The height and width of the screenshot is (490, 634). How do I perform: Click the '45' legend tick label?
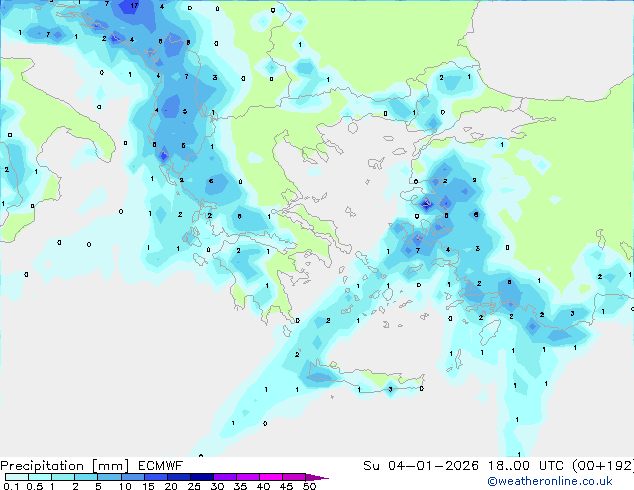pos(286,486)
